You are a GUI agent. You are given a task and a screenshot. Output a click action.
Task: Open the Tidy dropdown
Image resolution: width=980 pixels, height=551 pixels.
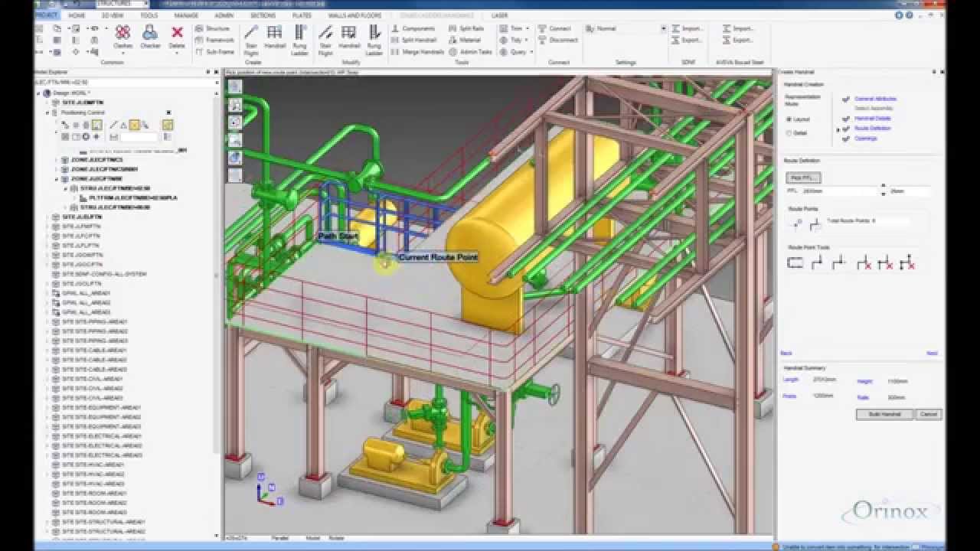pos(514,40)
